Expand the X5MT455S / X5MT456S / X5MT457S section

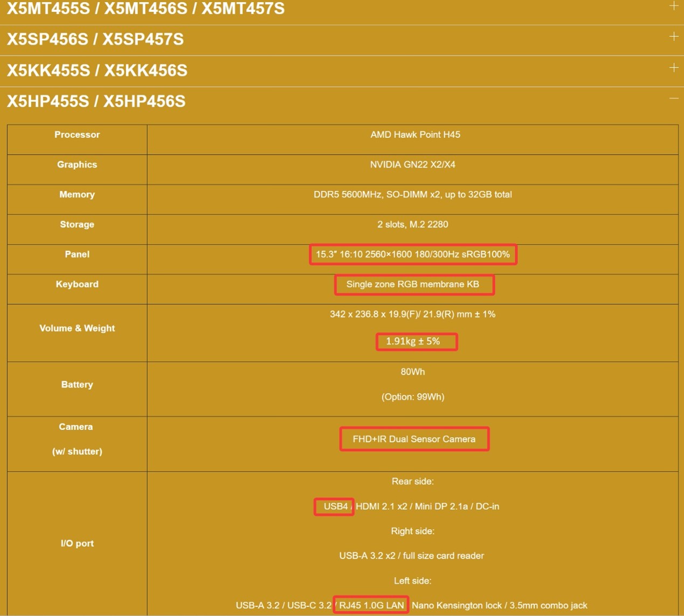tap(342, 9)
